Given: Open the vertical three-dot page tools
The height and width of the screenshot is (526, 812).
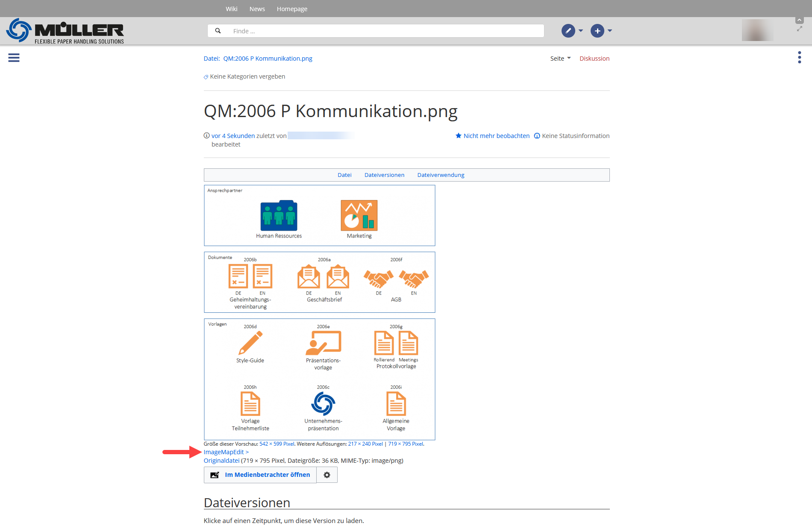Looking at the screenshot, I should [x=799, y=57].
